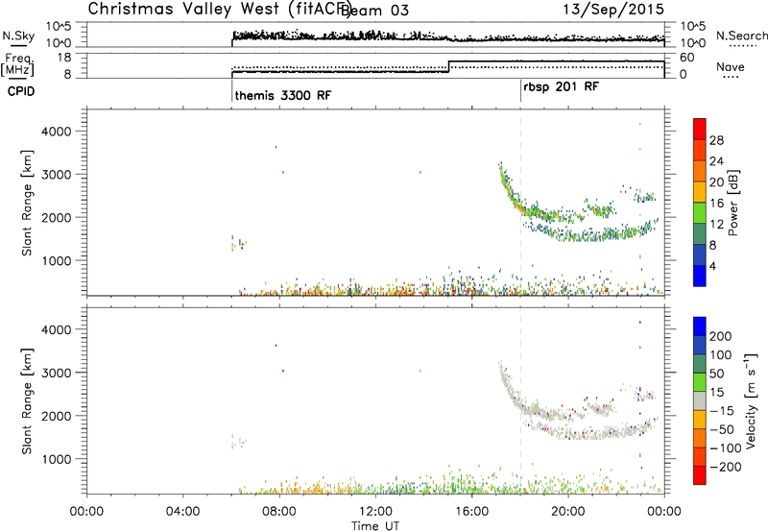Screen dimensions: 768x532
Task: Click the velocity panel 'Slant Range [km]' title
Action: (x=27, y=400)
